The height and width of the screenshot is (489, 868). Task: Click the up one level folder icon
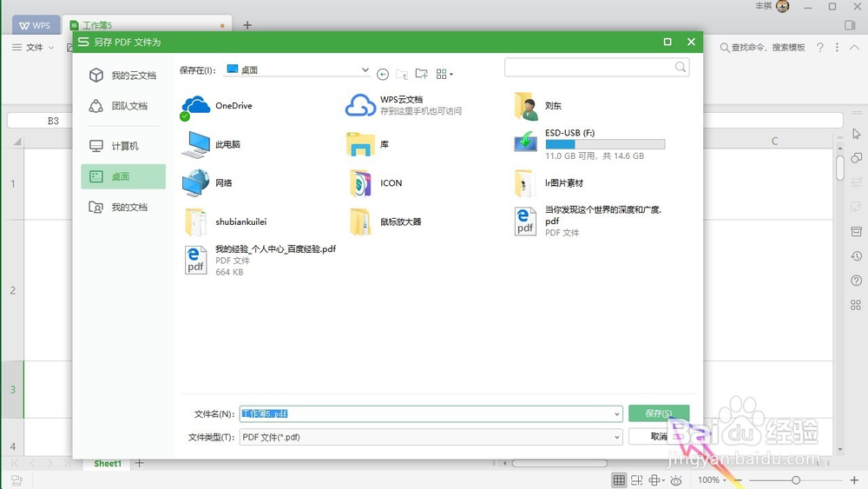pos(402,74)
